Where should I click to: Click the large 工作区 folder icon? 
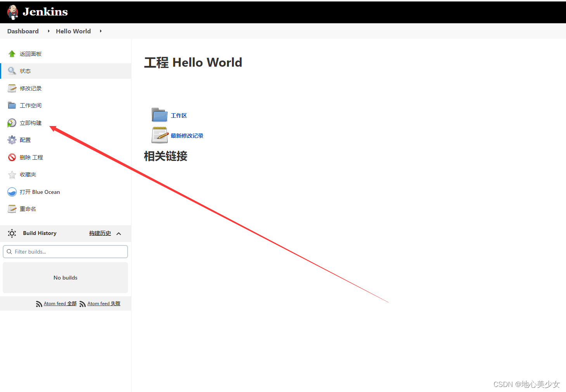(159, 115)
